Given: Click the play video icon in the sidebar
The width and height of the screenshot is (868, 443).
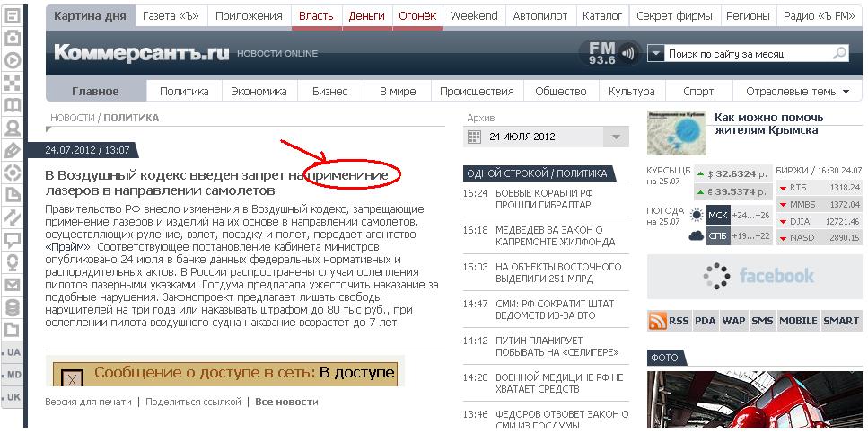Looking at the screenshot, I should (13, 60).
